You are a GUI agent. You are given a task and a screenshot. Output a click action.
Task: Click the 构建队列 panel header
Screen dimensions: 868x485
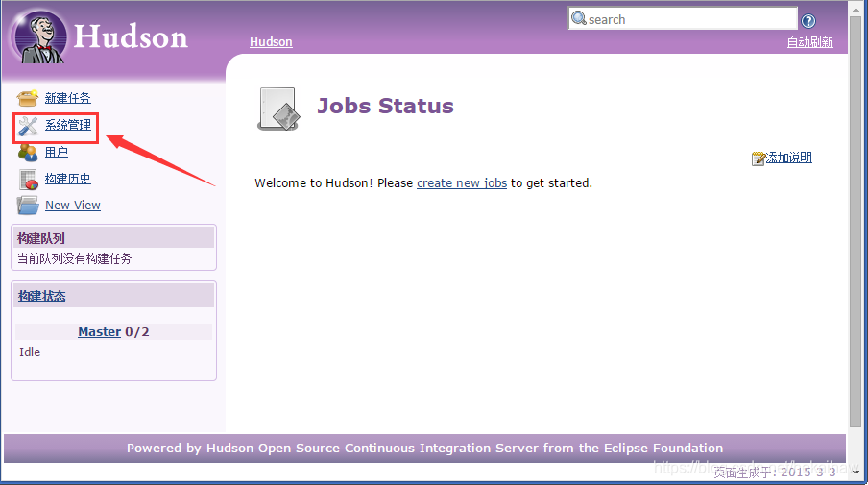click(113, 238)
